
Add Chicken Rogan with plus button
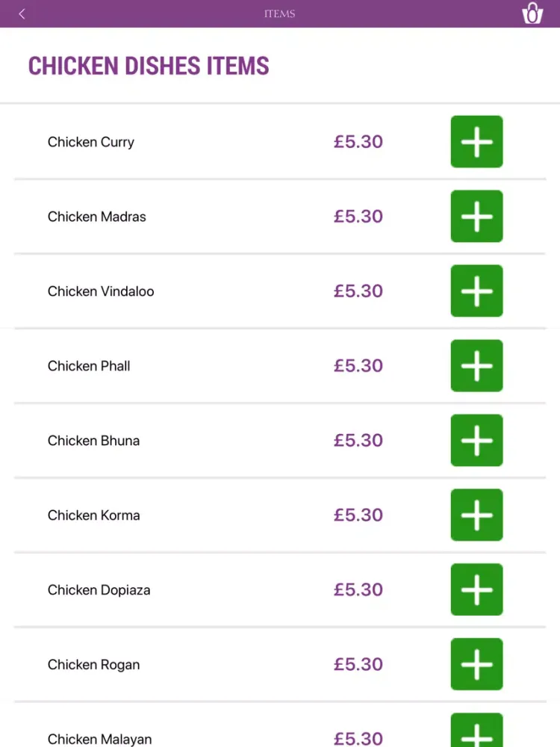point(476,664)
